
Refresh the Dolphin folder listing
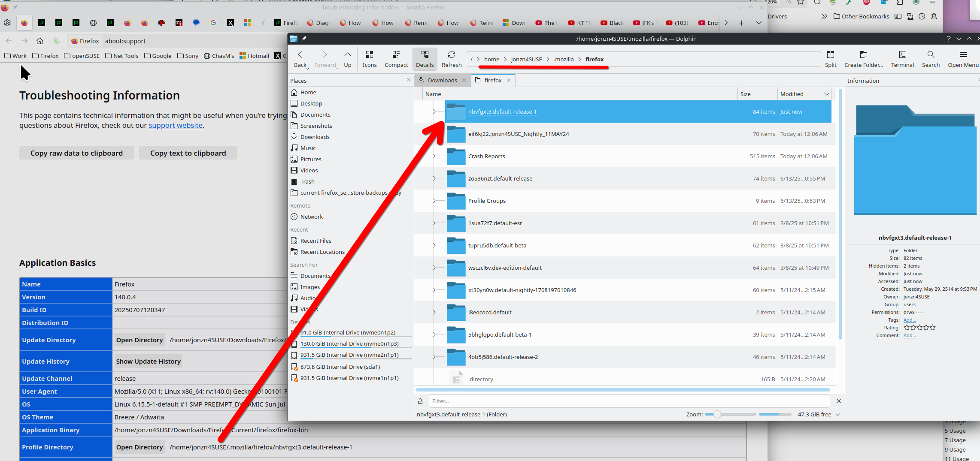tap(452, 59)
